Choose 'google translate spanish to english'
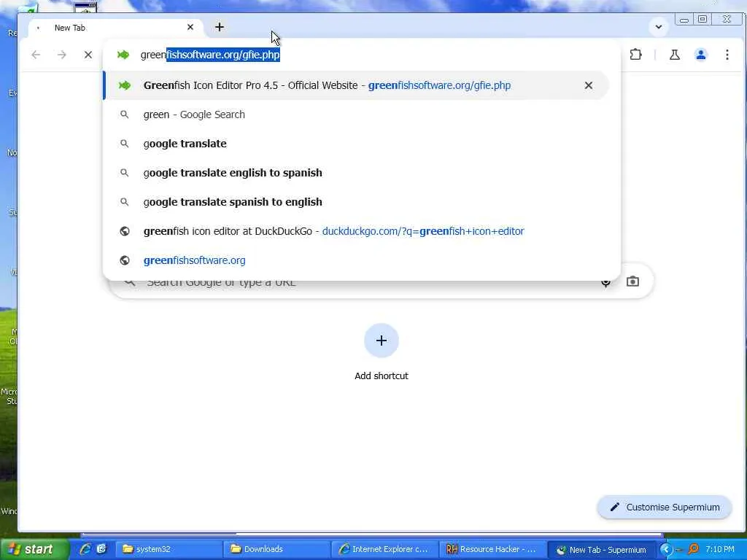The height and width of the screenshot is (560, 747). (356, 202)
